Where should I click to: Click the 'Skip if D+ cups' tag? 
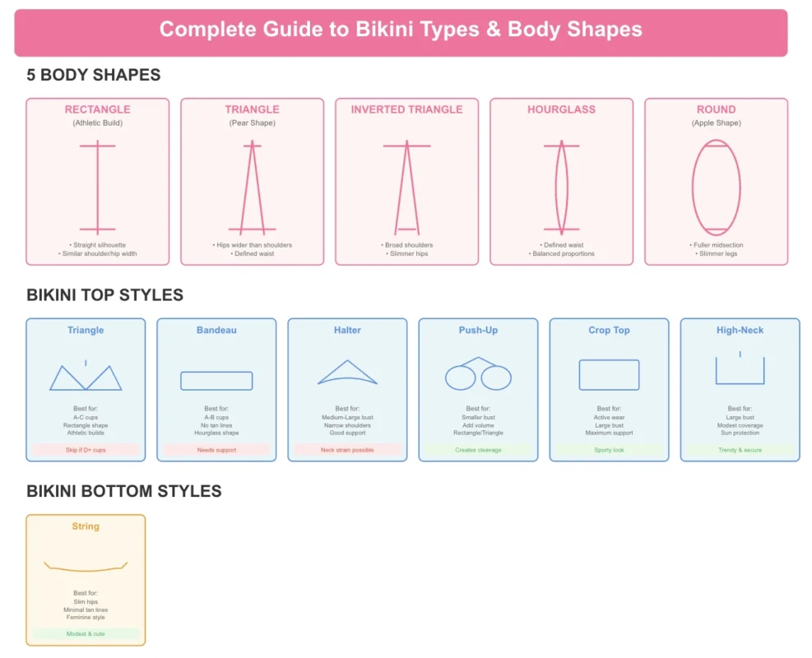86,450
